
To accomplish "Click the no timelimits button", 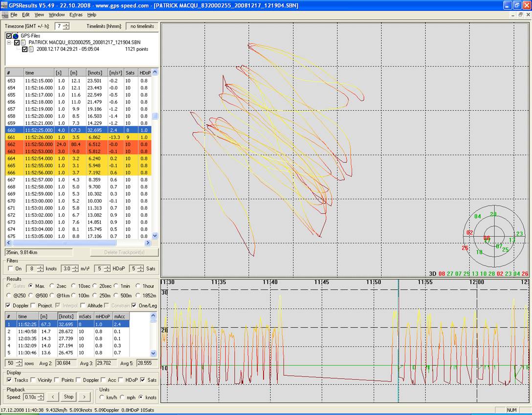I will (142, 26).
